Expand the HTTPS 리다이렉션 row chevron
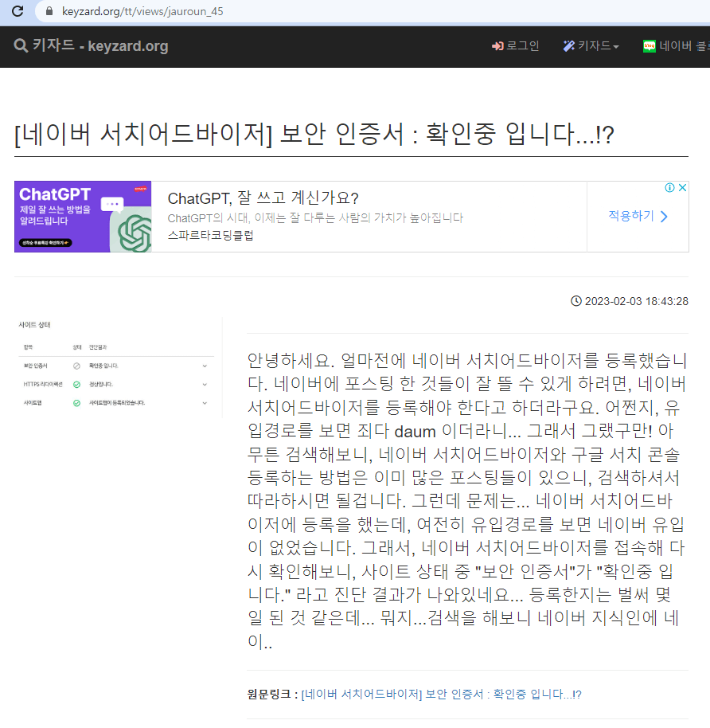Image resolution: width=710 pixels, height=728 pixels. coord(205,385)
